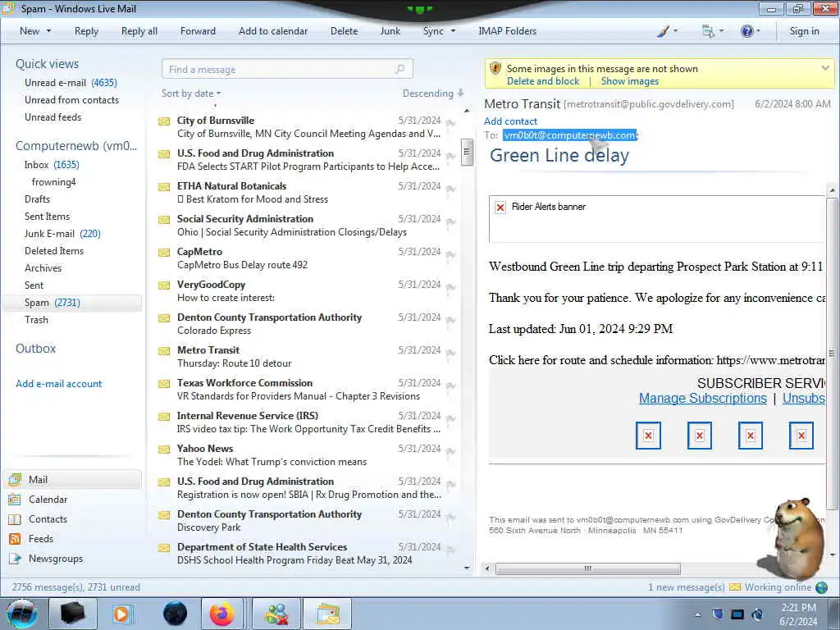840x630 pixels.
Task: Open the Calendar section icon
Action: [x=15, y=500]
